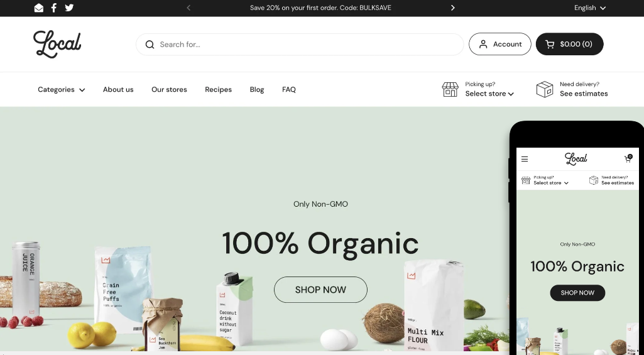Click the Local logo in header

coord(57,44)
